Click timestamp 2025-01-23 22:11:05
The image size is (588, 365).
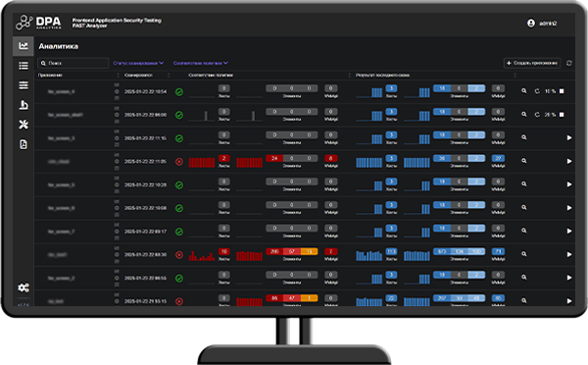tap(145, 162)
